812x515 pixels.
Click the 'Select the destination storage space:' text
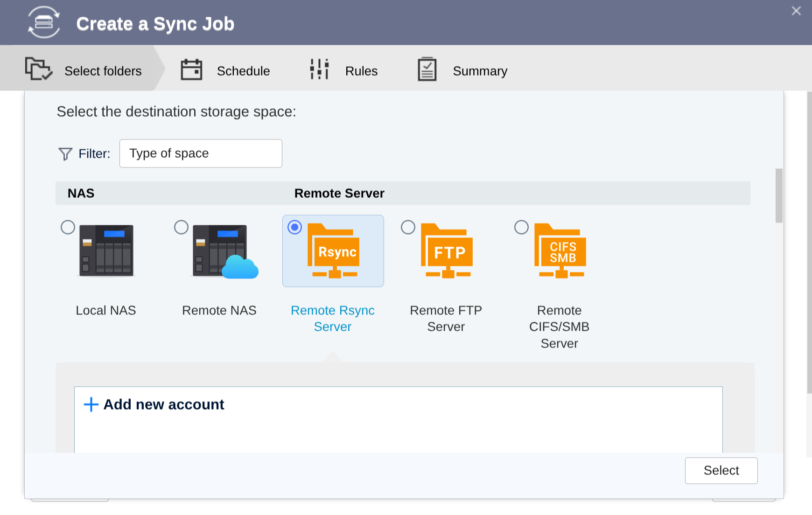pos(176,112)
